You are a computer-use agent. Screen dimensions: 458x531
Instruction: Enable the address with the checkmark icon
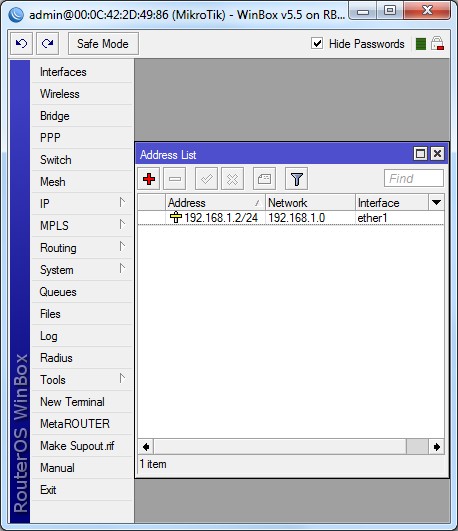206,178
